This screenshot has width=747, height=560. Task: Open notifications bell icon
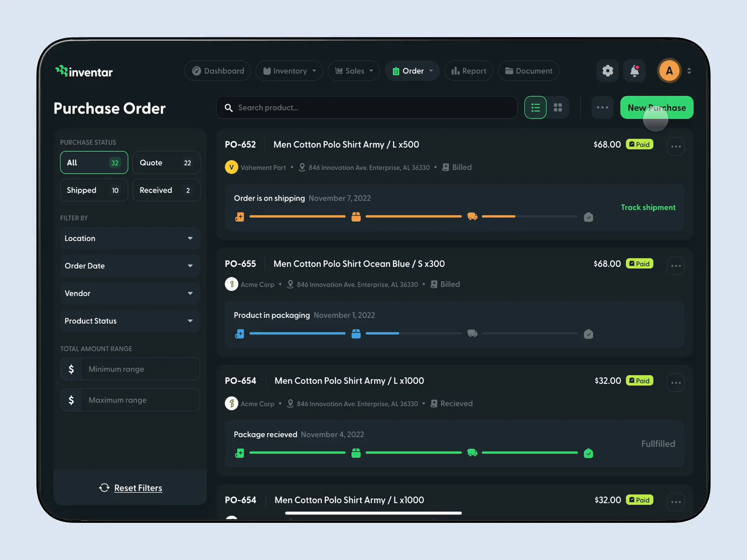coord(634,71)
